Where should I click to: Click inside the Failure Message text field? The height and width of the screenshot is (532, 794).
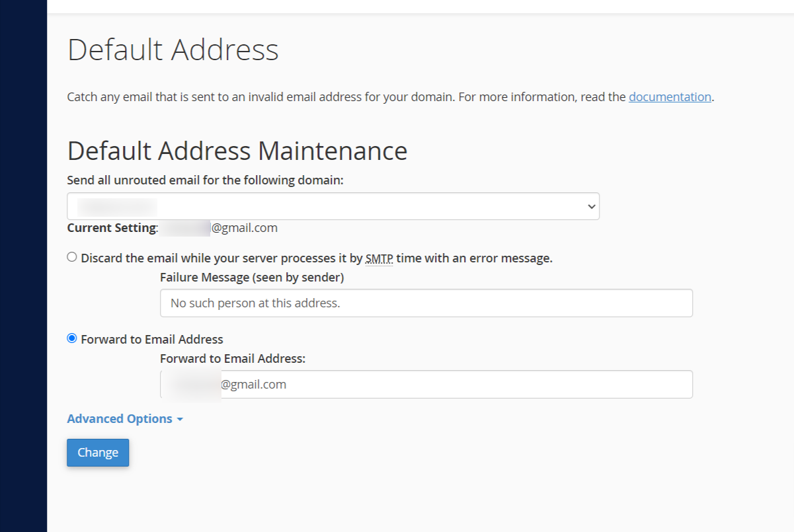coord(426,303)
